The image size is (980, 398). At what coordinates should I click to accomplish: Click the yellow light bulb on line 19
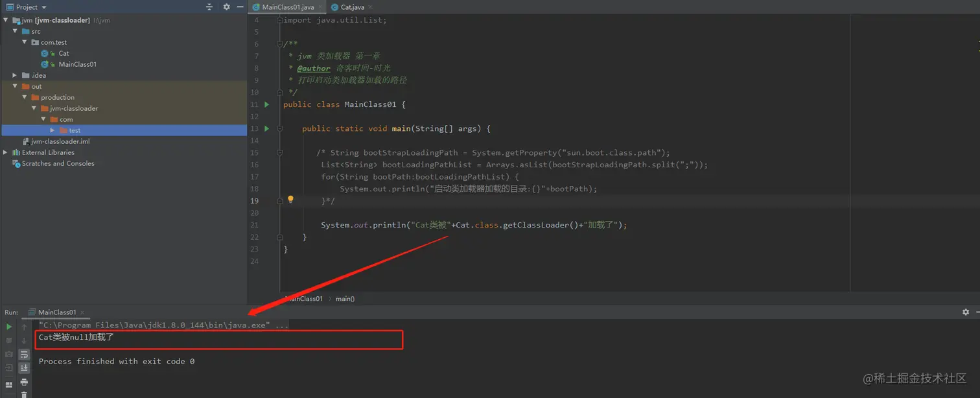290,200
